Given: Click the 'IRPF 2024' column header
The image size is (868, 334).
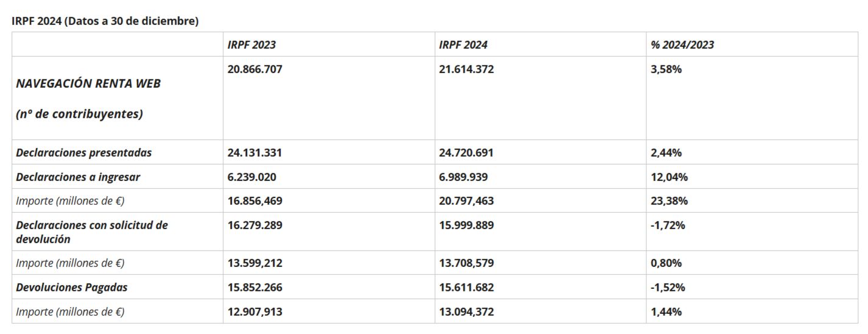Looking at the screenshot, I should [x=463, y=44].
